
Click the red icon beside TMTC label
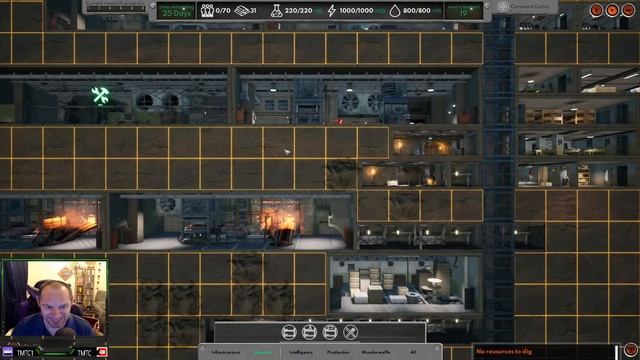(102, 352)
